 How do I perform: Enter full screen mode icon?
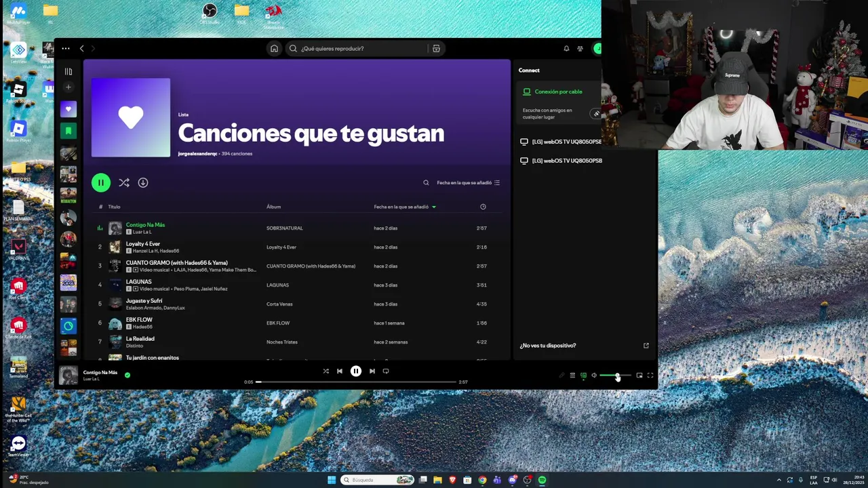click(650, 375)
